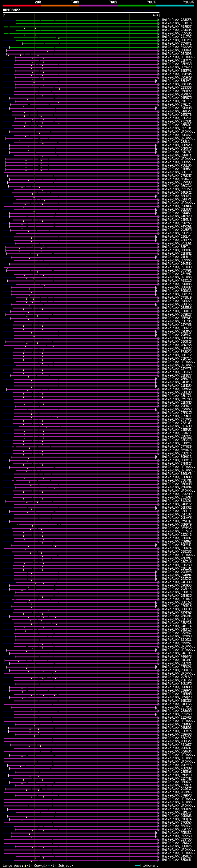Select hit UniRef100_A6C0M5
Viewport: 197px width, 868px height.
(x=177, y=484)
